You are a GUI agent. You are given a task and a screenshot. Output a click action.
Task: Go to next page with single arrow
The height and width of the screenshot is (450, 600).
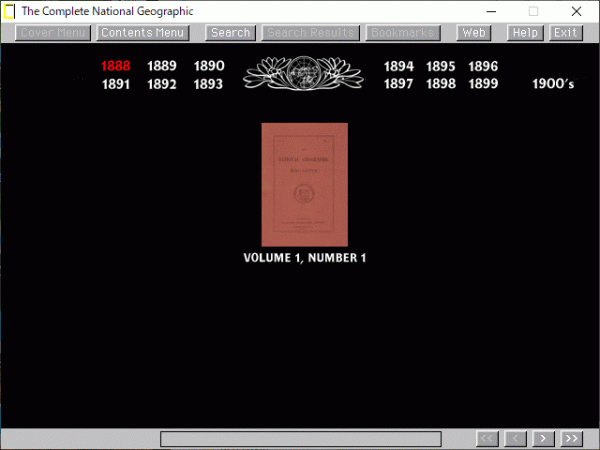pos(543,439)
